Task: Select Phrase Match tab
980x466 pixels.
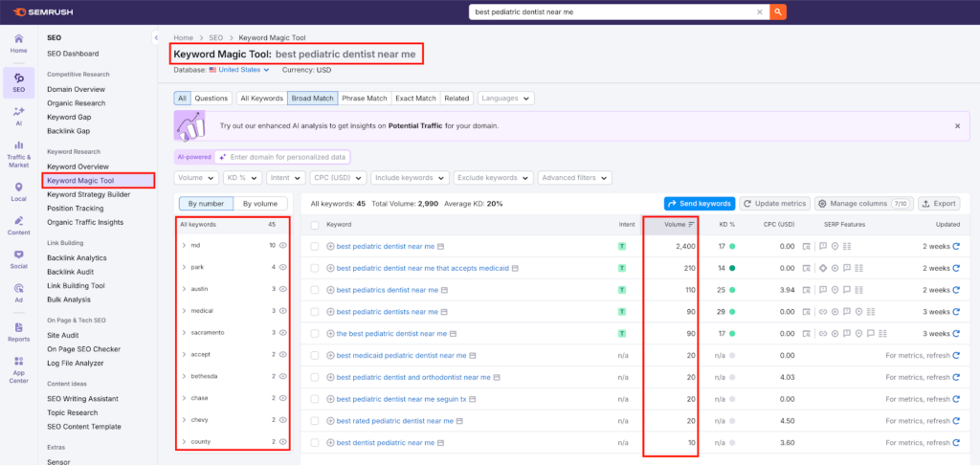Action: coord(365,98)
